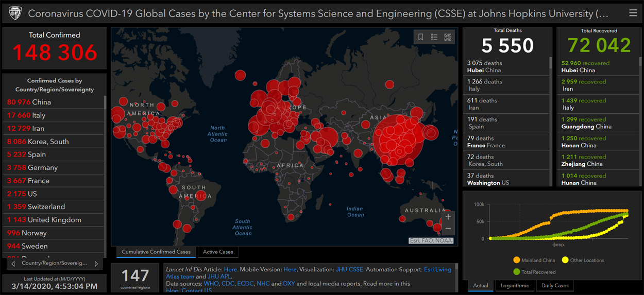
Task: Click 52 960 recovered Hubei China row
Action: (x=598, y=66)
